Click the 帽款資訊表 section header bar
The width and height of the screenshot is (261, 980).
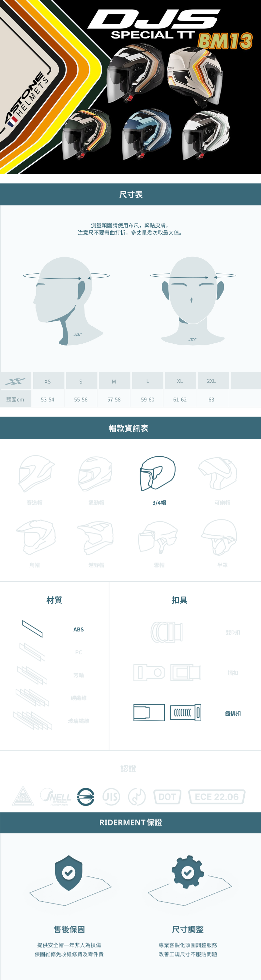pos(130,428)
